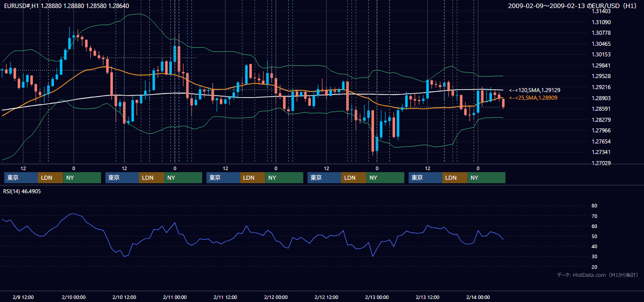Click RSI scale value 40
Image resolution: width=644 pixels, height=302 pixels.
[x=594, y=246]
